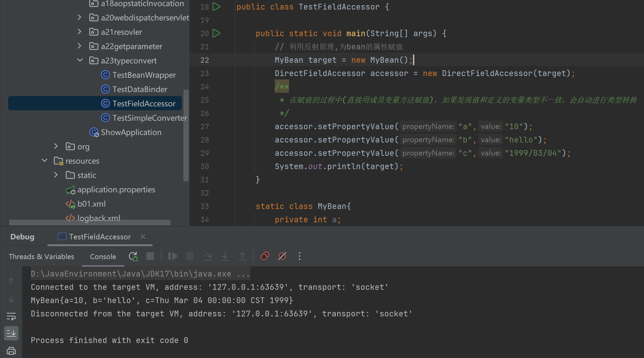
Task: Select TestBeanWrapper class in tree
Action: click(144, 75)
